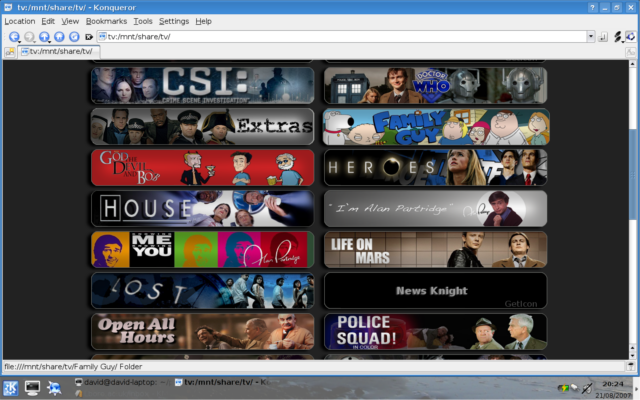
Task: Switch to david@david-laptop terminal taskbar entry
Action: pyautogui.click(x=123, y=382)
